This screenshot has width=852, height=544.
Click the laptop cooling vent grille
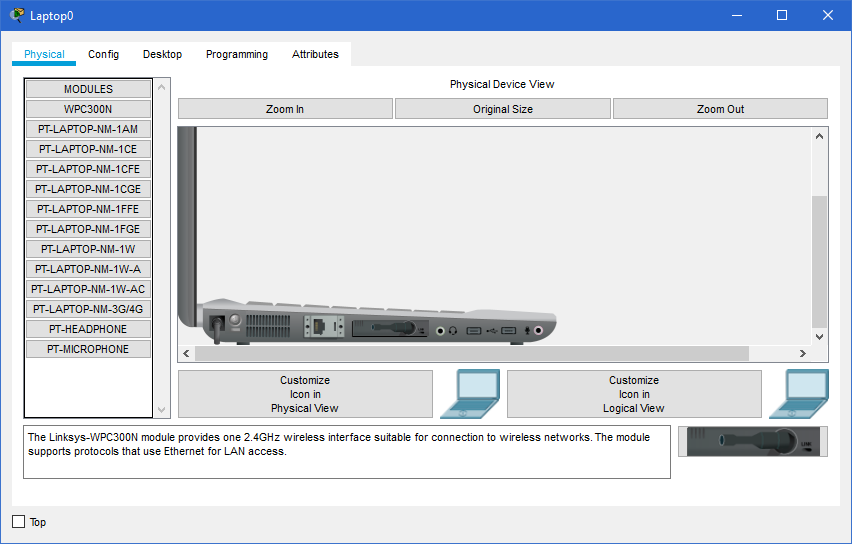268,326
